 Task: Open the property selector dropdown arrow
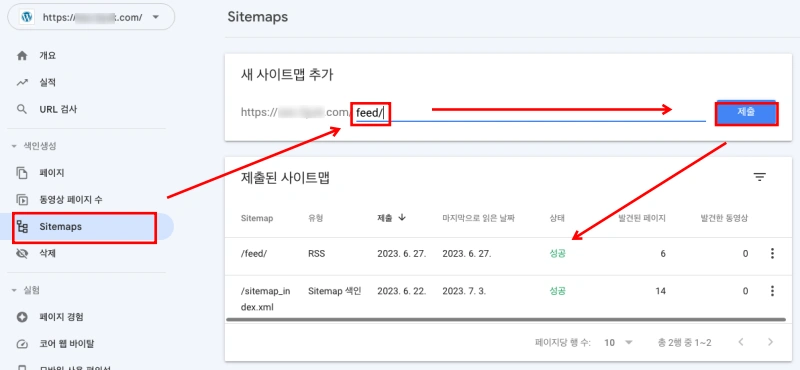point(156,17)
